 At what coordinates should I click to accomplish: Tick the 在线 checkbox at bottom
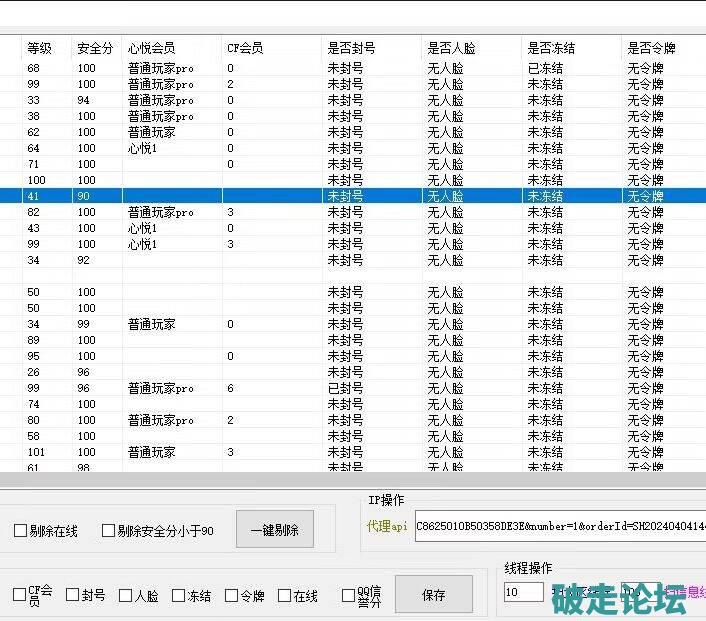284,595
